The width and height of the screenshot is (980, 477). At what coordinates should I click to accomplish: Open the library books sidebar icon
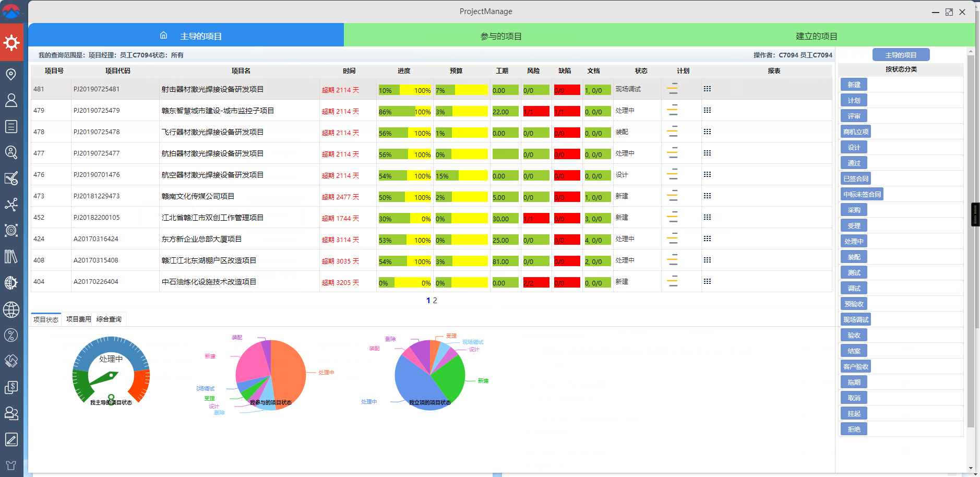11,256
